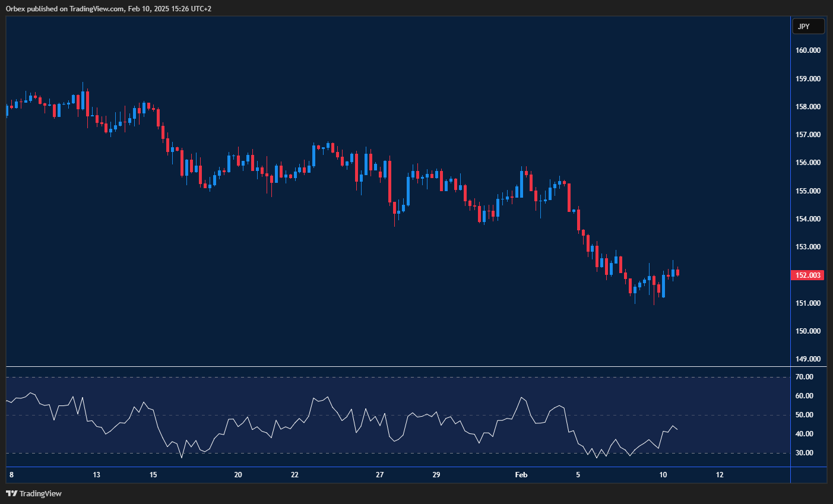Click the 160.000 price axis label

pos(808,50)
